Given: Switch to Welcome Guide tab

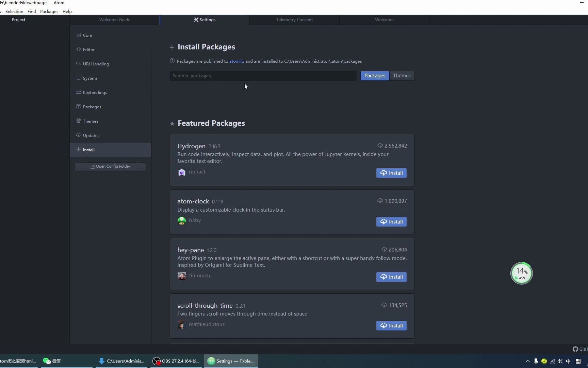Looking at the screenshot, I should (115, 20).
